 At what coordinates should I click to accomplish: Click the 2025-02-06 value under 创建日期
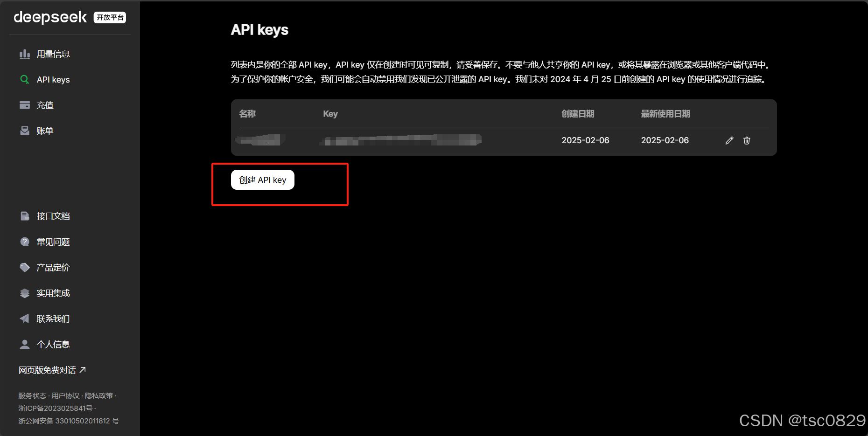click(x=585, y=140)
